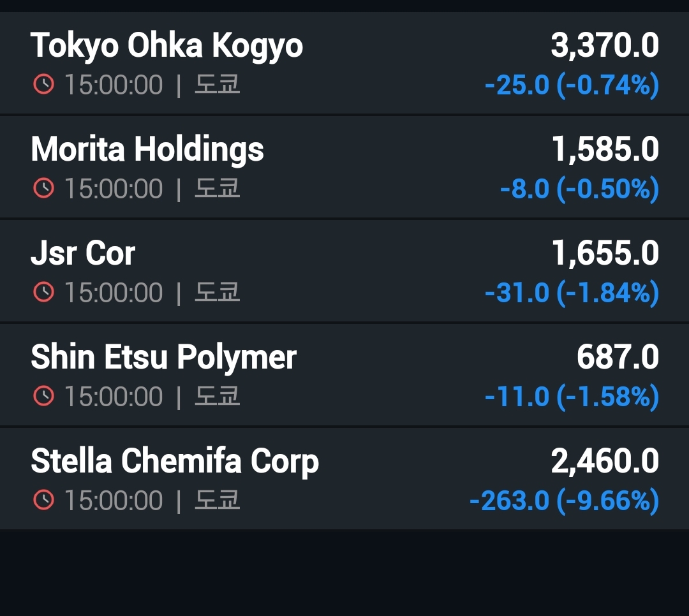Click the -31.0 (-1.84%) change value

(x=572, y=293)
